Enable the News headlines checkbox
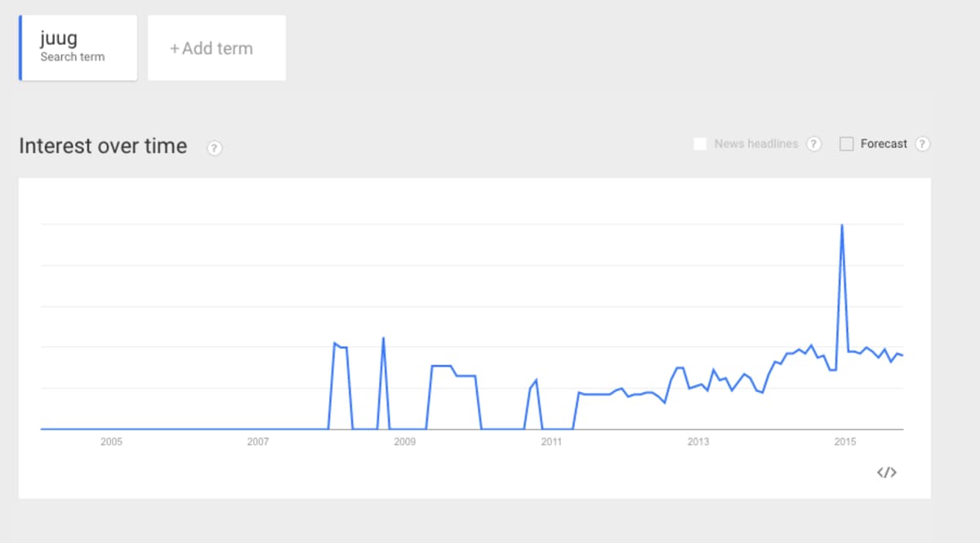The height and width of the screenshot is (543, 980). [700, 144]
